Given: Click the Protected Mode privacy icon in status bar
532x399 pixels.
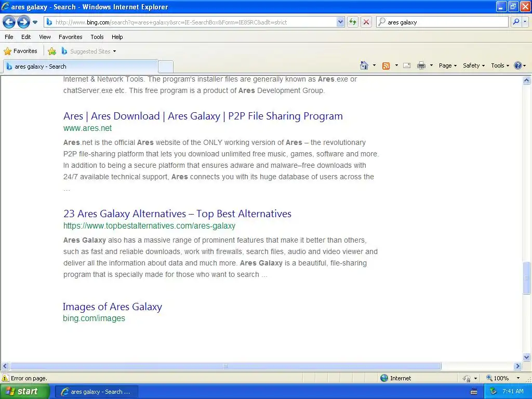Looking at the screenshot, I should (x=467, y=378).
